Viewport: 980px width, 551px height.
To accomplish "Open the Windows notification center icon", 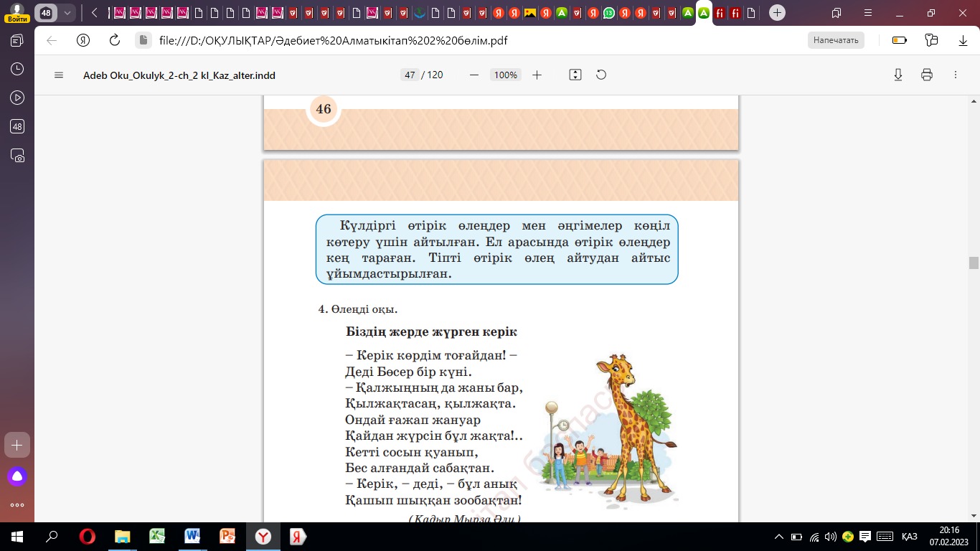I will click(865, 537).
